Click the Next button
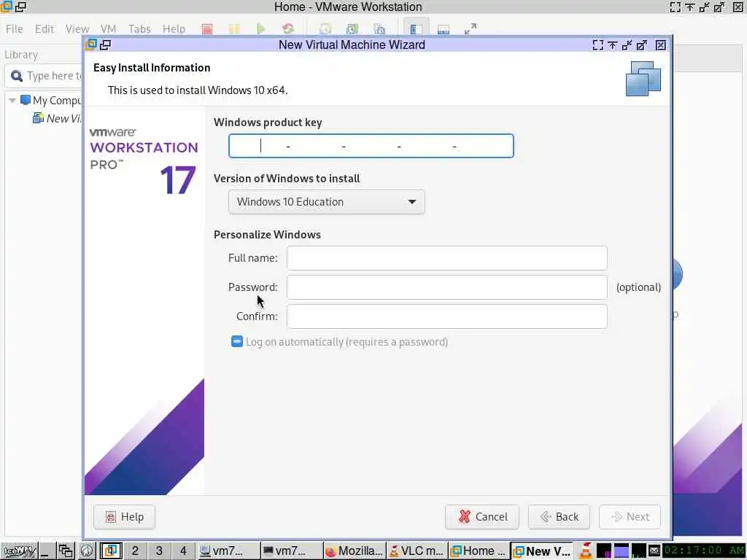Viewport: 747px width, 560px height. (x=630, y=517)
